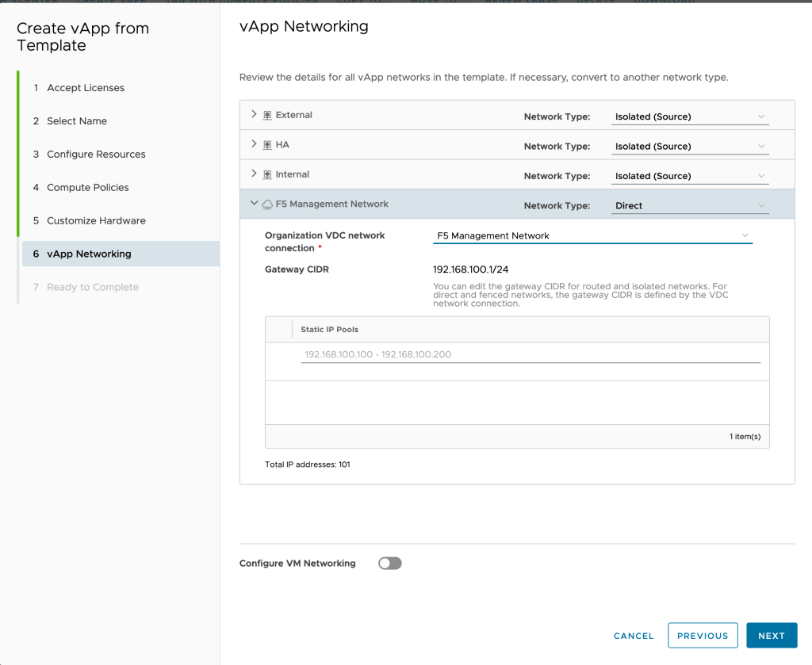Expand the Internal network row
This screenshot has width=812, height=665.
click(x=254, y=174)
